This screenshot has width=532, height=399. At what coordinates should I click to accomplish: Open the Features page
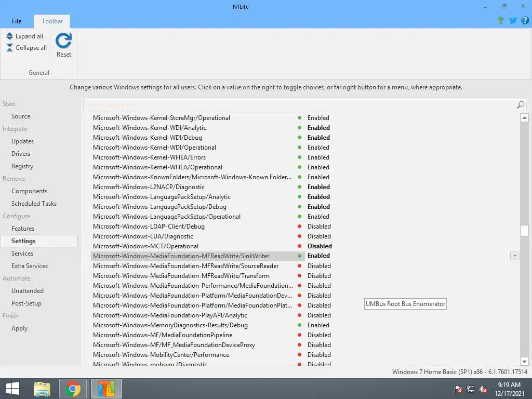pos(23,229)
